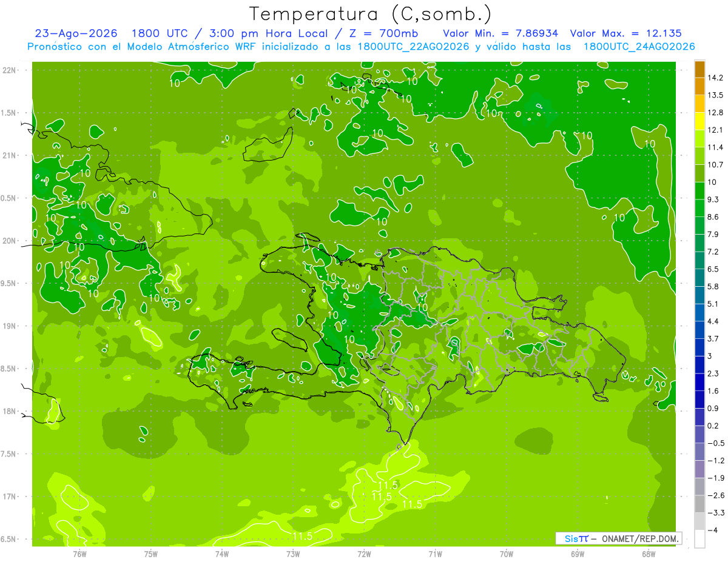728x562 pixels.
Task: Click the '17N' latitude axis label
Action: pyautogui.click(x=10, y=497)
